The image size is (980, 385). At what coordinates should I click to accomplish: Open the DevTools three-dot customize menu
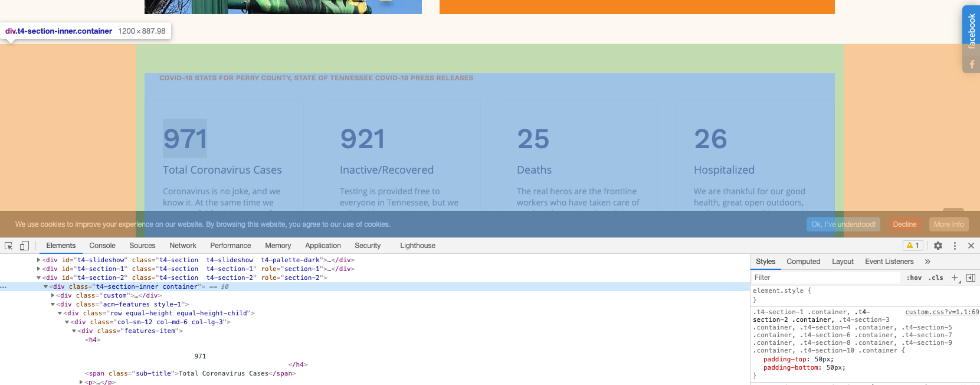click(955, 246)
